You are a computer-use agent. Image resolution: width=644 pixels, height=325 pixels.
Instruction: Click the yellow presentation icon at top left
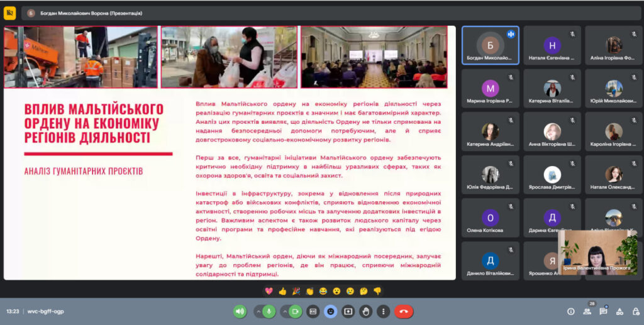9,13
